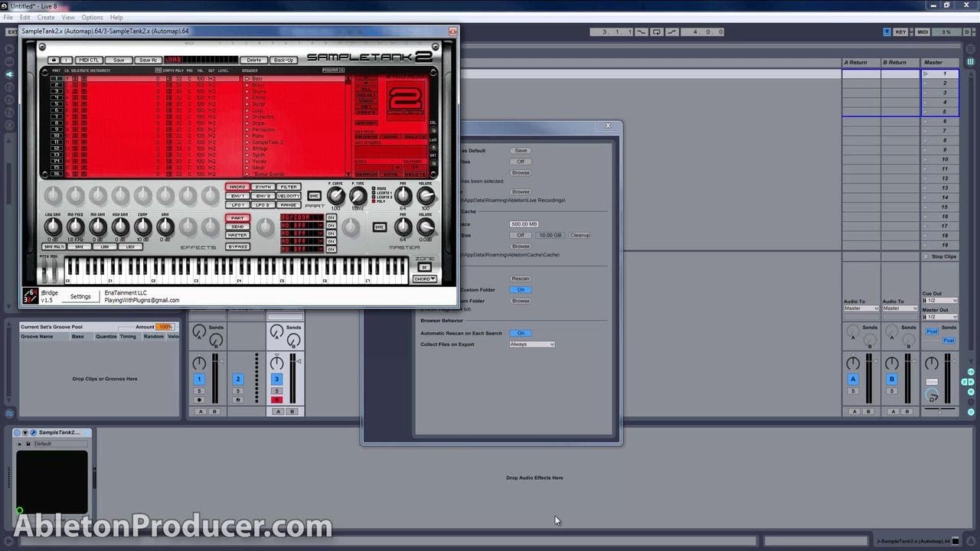Toggle EQ/COMP effect ON button
This screenshot has width=980, height=551.
(331, 218)
